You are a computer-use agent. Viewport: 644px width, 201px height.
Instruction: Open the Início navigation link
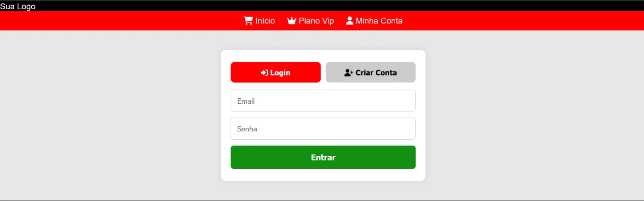point(259,21)
